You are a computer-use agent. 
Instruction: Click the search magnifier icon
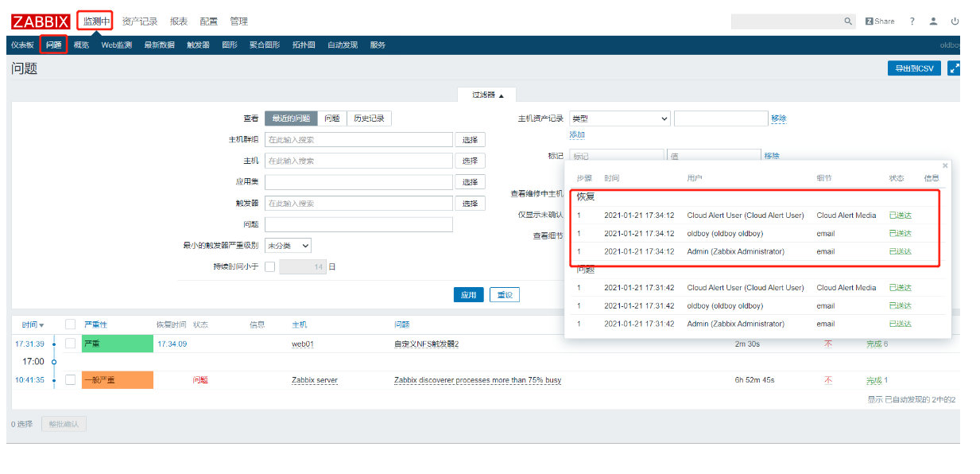click(x=848, y=21)
